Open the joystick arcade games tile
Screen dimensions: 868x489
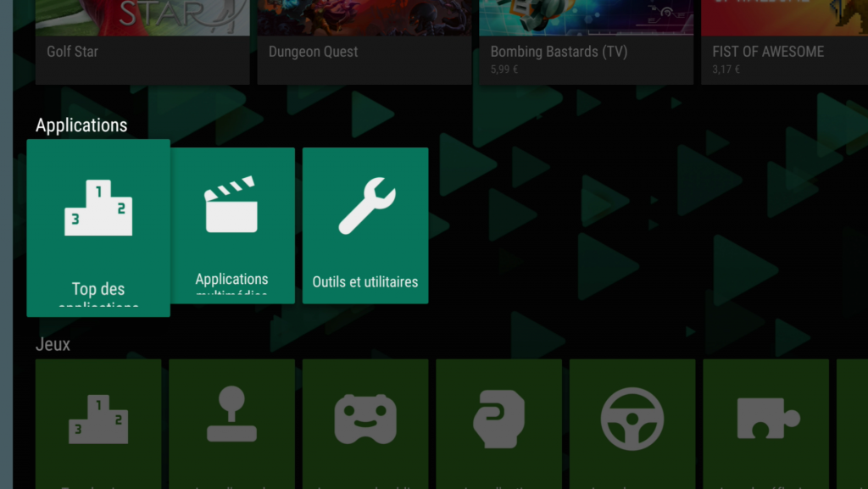[x=232, y=425]
